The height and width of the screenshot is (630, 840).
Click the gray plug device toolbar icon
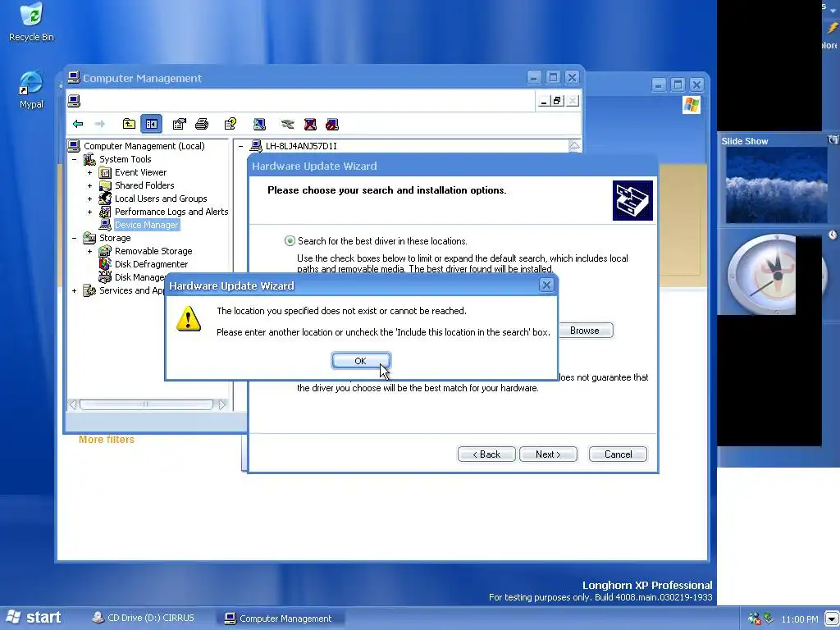coord(288,125)
